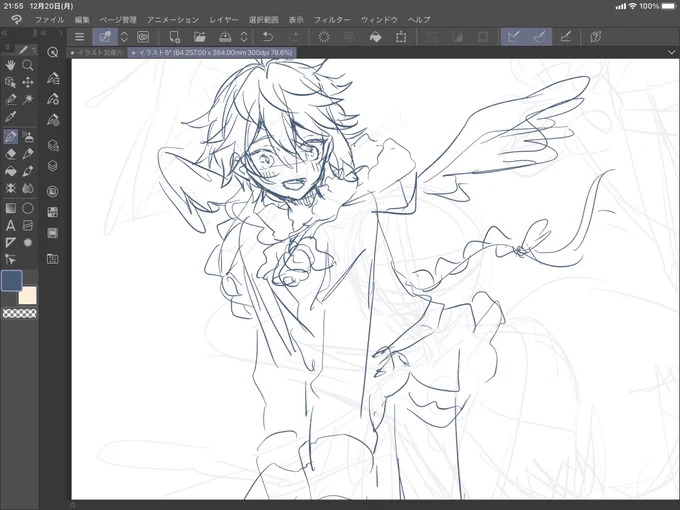This screenshot has width=680, height=510.
Task: Open the レイヤー menu
Action: (224, 20)
